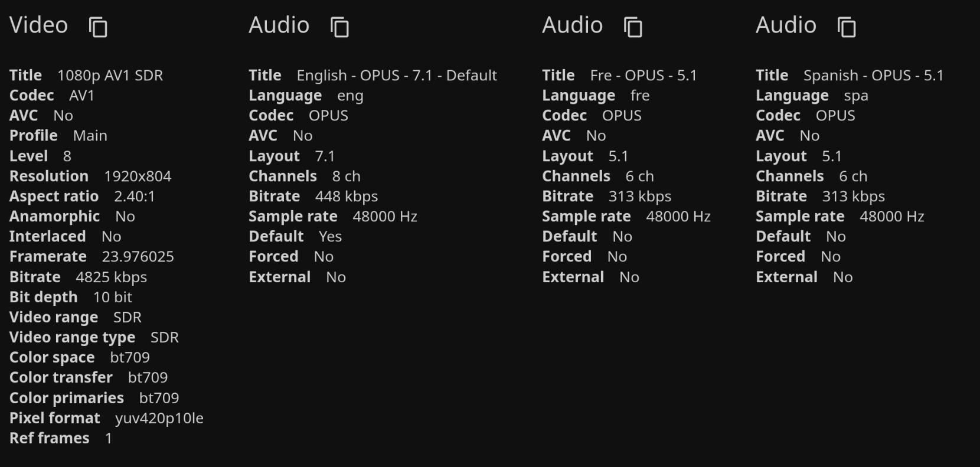Click the yuv420p10le pixel format value
This screenshot has width=980, height=467.
pos(159,419)
